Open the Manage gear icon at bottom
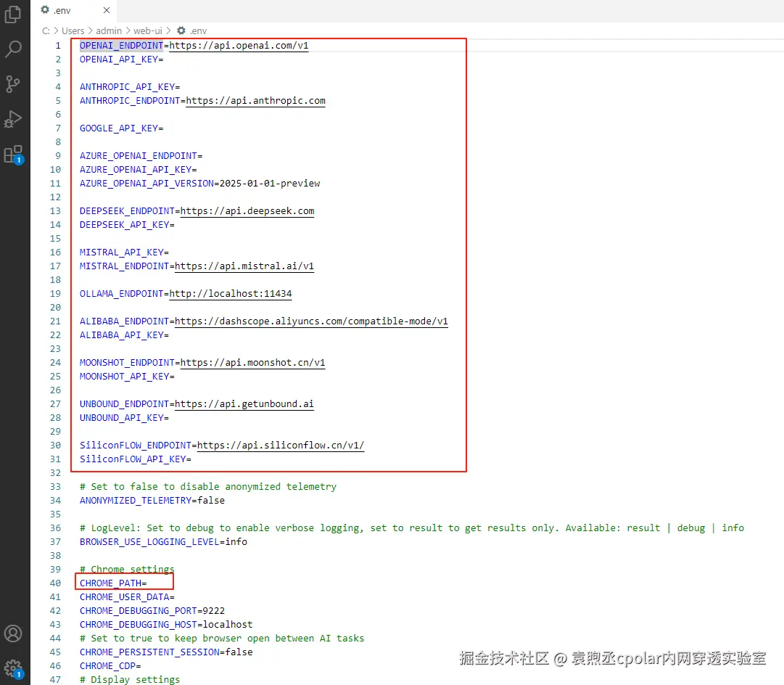The width and height of the screenshot is (784, 685). pos(13,668)
